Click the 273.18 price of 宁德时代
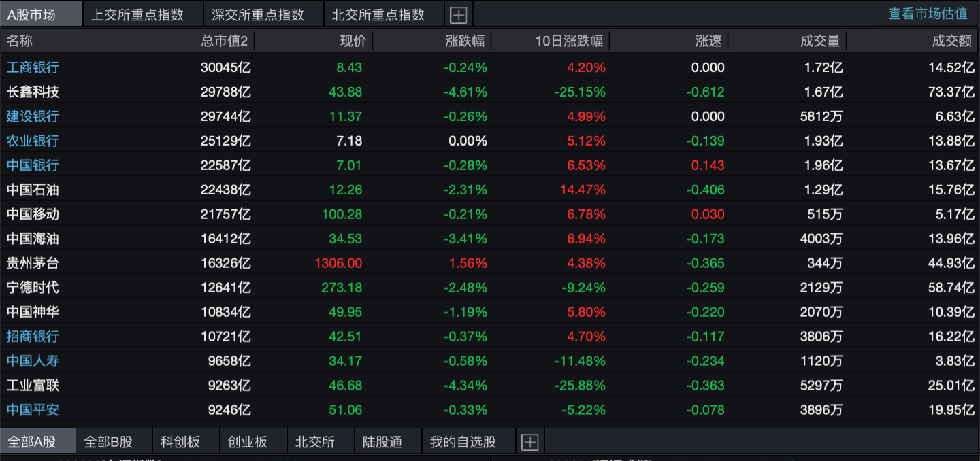980x461 pixels. (342, 288)
